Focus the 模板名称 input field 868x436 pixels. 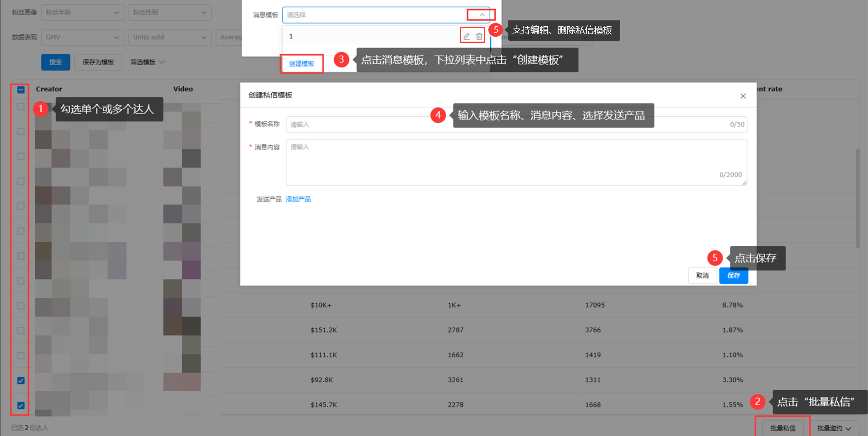(x=516, y=125)
